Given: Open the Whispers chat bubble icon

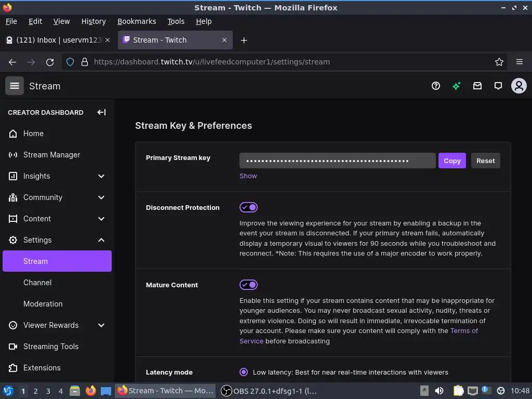Looking at the screenshot, I should click(x=498, y=86).
